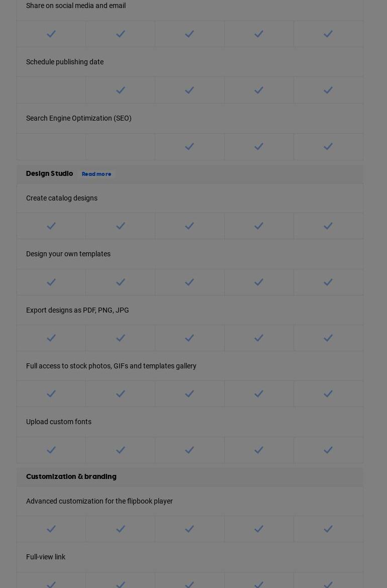Click second-column checkmark under Schedule publishing date

[121, 90]
